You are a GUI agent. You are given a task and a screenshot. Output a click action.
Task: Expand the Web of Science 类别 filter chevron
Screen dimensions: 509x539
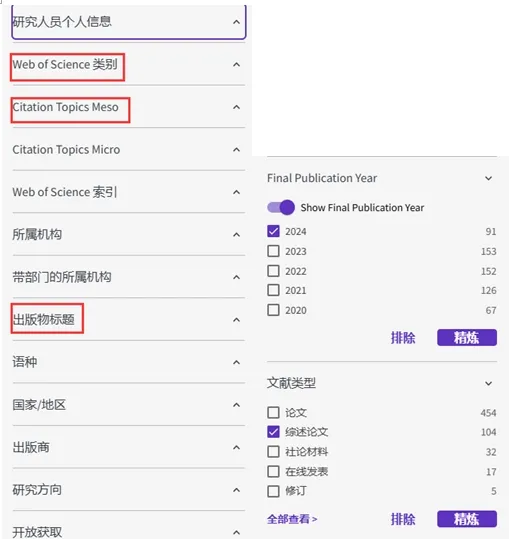pos(236,65)
